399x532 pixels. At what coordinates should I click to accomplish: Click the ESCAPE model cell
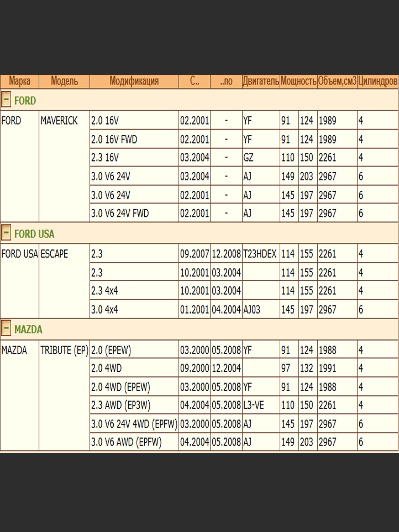coord(54,254)
